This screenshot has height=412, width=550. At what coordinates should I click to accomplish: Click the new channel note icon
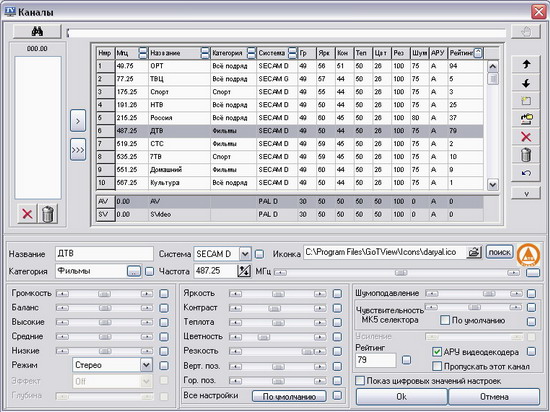tap(526, 101)
